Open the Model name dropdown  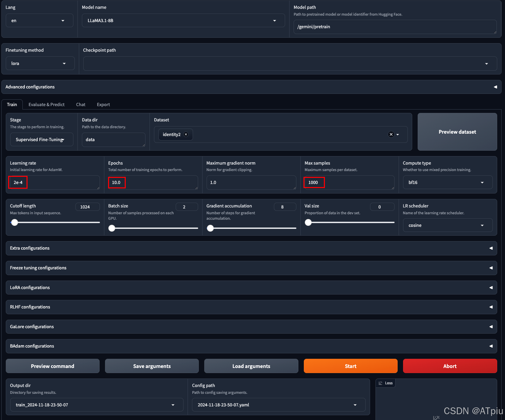[184, 20]
